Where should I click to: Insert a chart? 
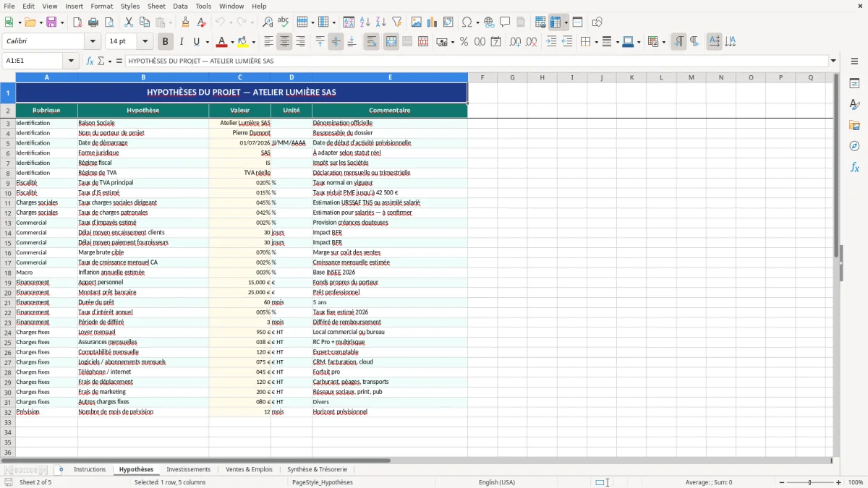click(433, 22)
